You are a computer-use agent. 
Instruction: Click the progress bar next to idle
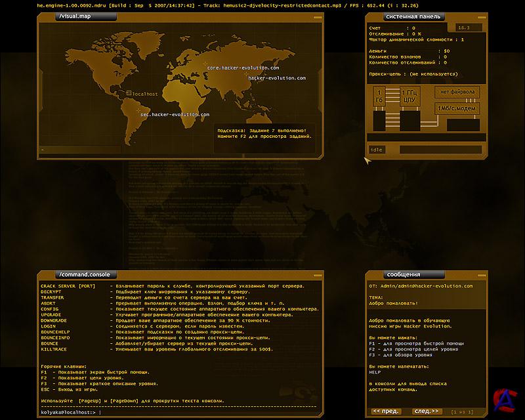tap(441, 150)
